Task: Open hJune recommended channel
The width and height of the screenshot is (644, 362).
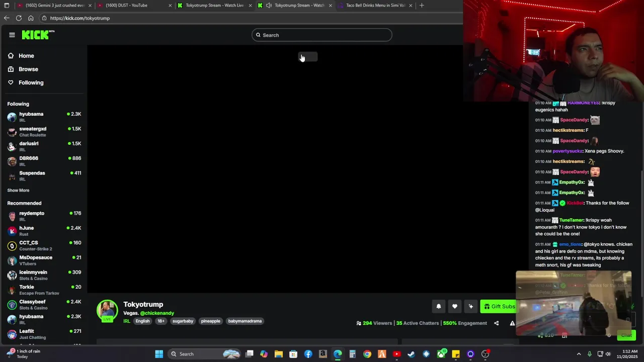Action: tap(44, 231)
